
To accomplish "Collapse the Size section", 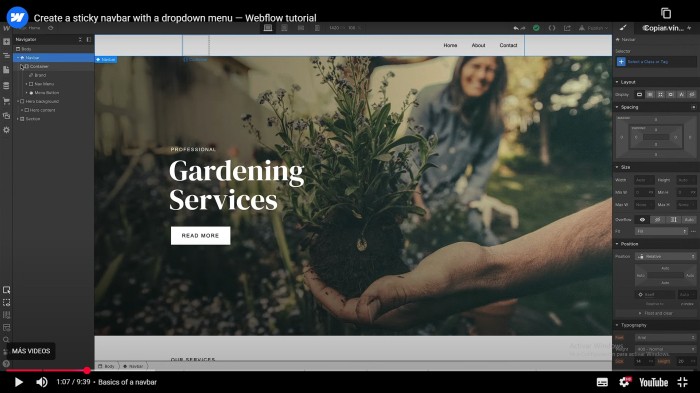I will (x=617, y=167).
